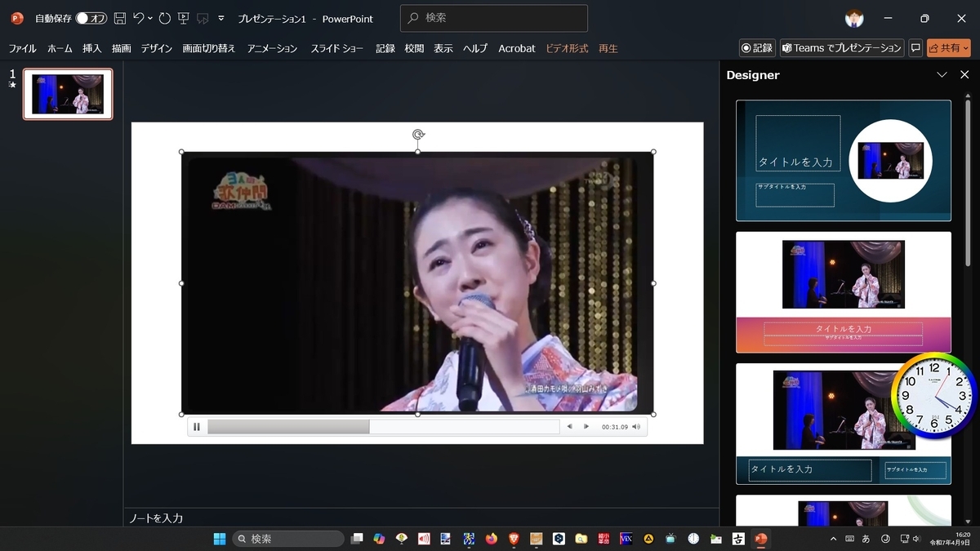Click the rotation handle above the video
980x551 pixels.
pyautogui.click(x=418, y=134)
